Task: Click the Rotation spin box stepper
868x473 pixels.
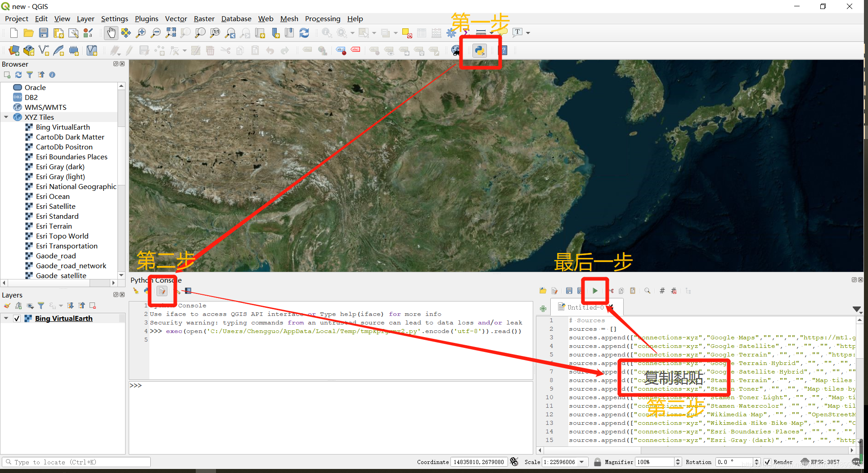Action: click(756, 462)
